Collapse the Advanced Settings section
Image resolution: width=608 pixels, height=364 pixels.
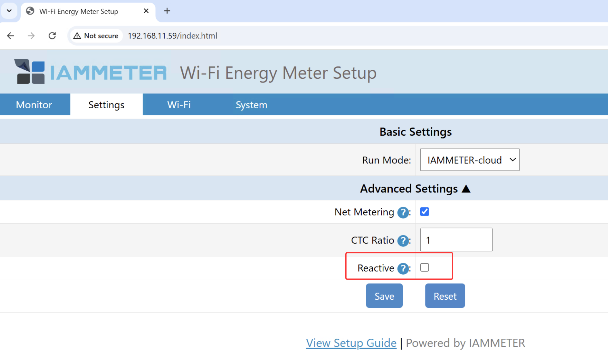[x=415, y=188]
